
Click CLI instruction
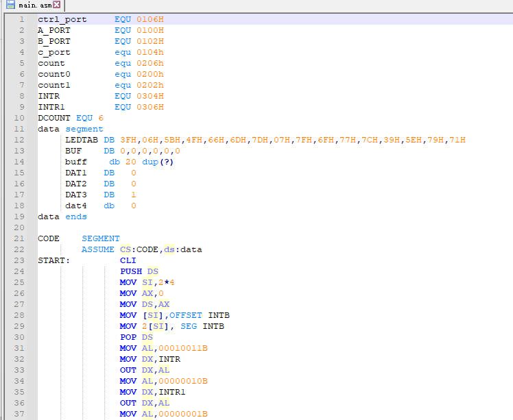click(128, 260)
